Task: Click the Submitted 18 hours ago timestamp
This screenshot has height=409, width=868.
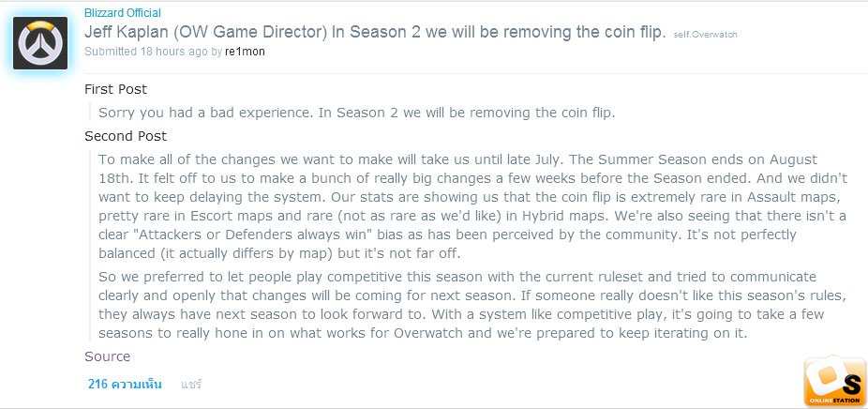Action: pos(146,52)
